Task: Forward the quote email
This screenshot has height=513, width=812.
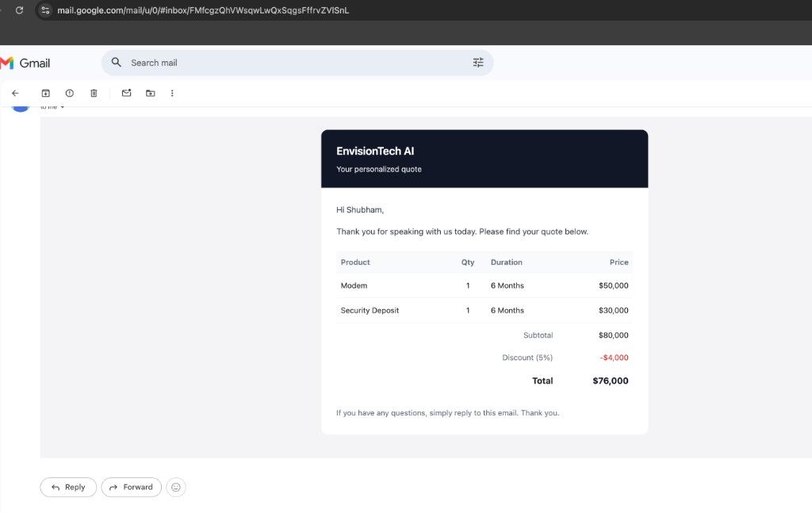Action: [132, 487]
